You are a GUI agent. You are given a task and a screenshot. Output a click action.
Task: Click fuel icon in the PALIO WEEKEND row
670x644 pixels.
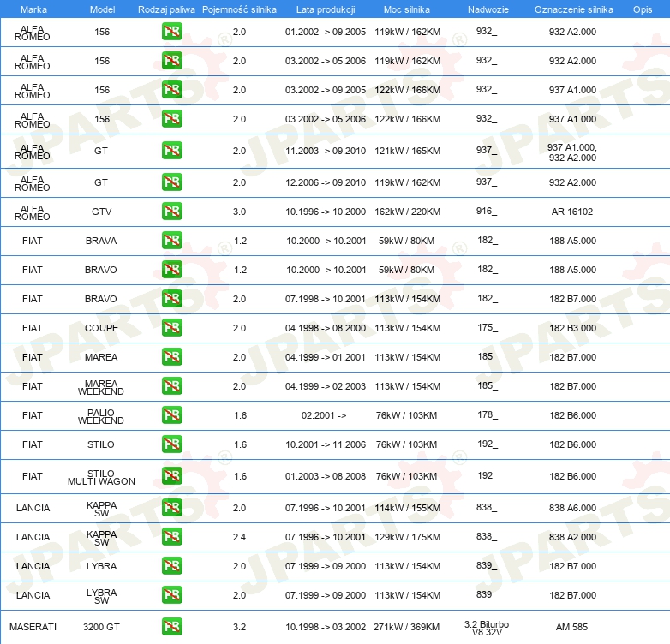click(171, 415)
